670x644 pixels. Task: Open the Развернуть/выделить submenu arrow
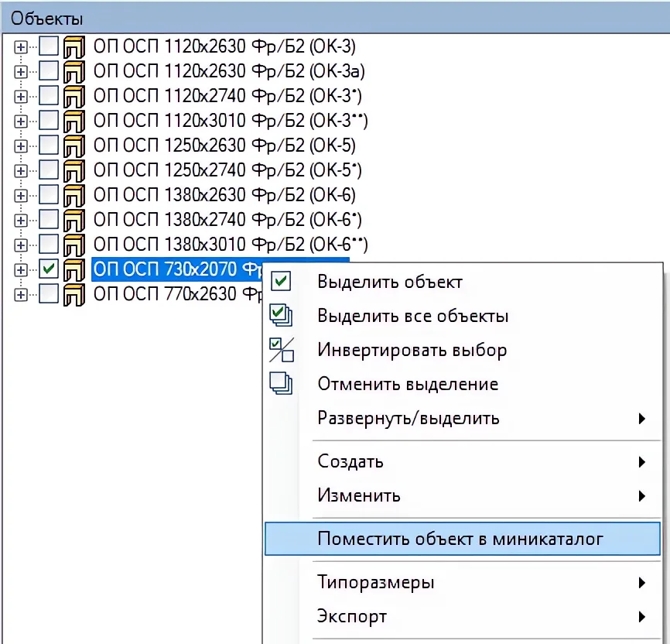click(641, 419)
